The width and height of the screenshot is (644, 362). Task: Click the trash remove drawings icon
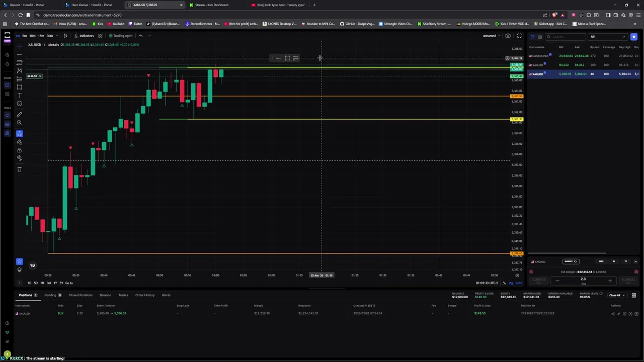[19, 169]
